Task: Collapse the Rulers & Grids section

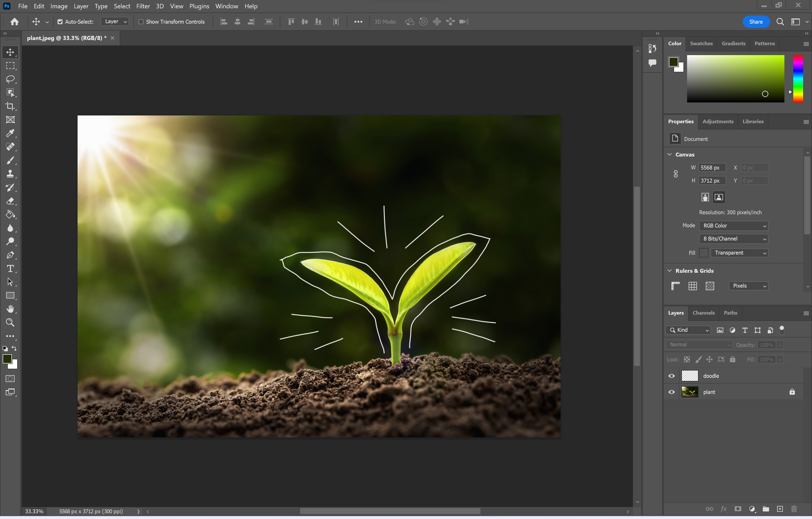Action: (670, 271)
